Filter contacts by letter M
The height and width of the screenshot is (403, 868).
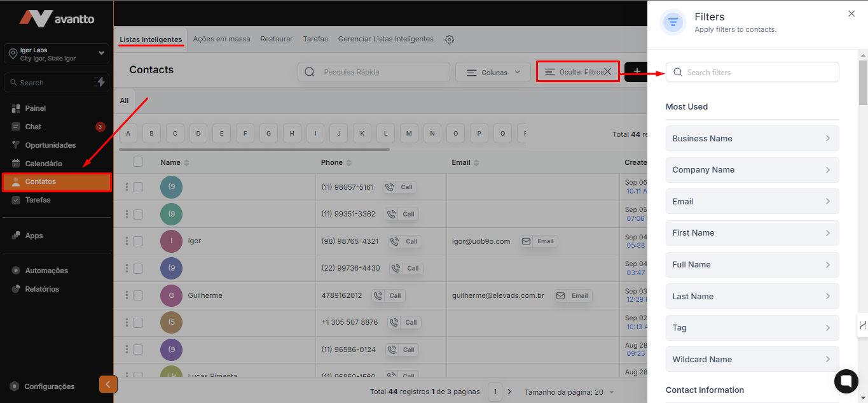click(409, 134)
